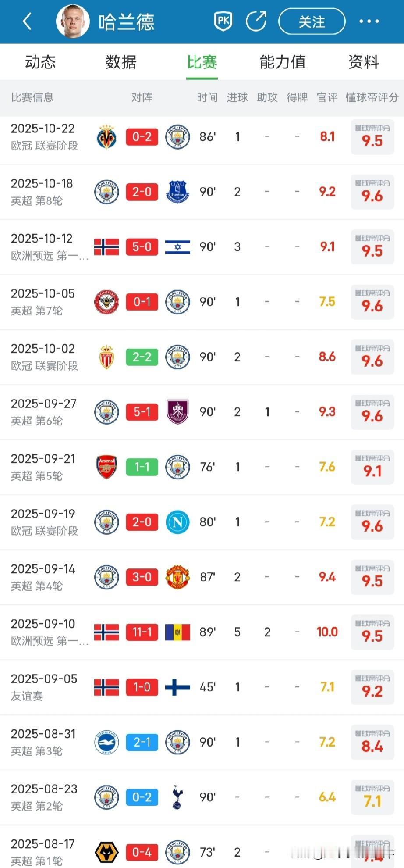Open the 能力值 tab
Image resolution: width=404 pixels, height=868 pixels.
tap(283, 62)
